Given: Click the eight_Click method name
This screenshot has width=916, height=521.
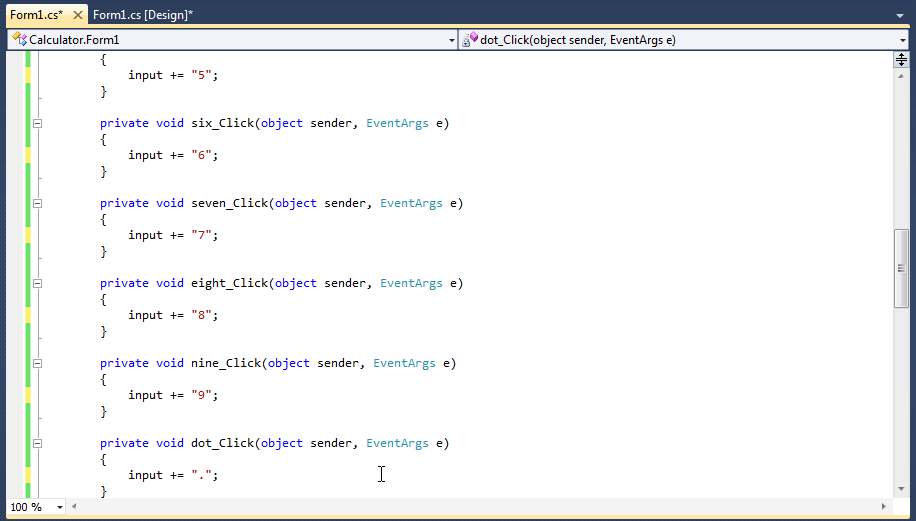Looking at the screenshot, I should coord(230,283).
